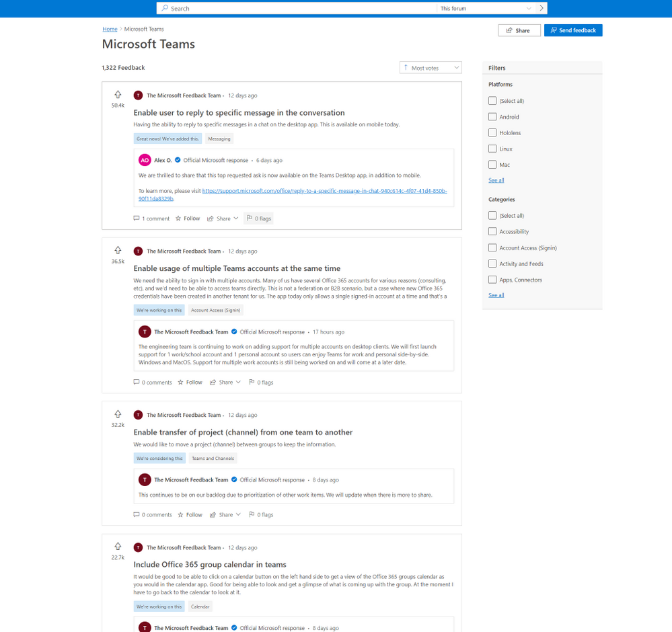The width and height of the screenshot is (672, 632).
Task: Flag the transfer of project channel post
Action: [261, 514]
